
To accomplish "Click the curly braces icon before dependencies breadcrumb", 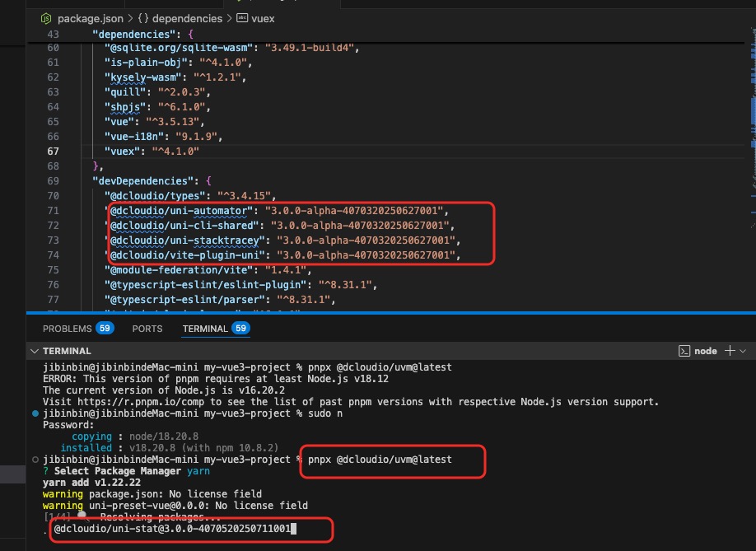I will click(143, 19).
